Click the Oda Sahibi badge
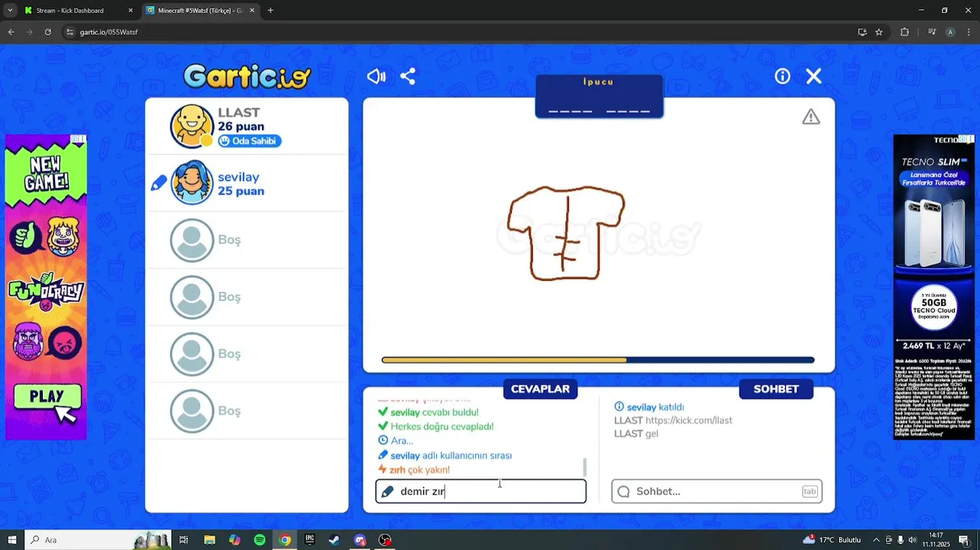The width and height of the screenshot is (980, 550). pos(250,141)
